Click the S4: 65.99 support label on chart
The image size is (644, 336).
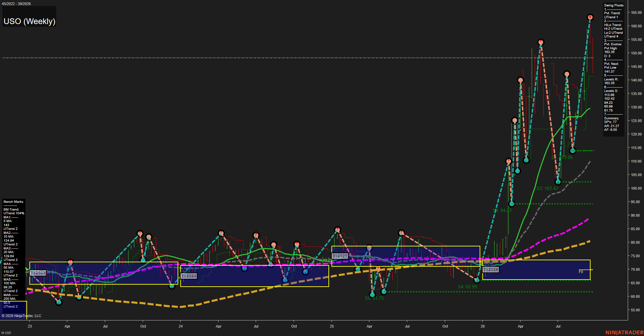point(467,287)
